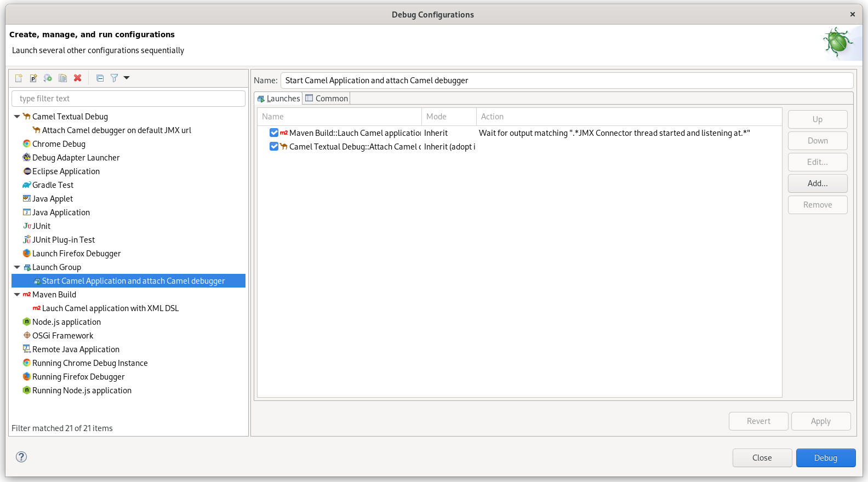Collapse the Launch Group tree node
The width and height of the screenshot is (868, 482).
[x=17, y=267]
